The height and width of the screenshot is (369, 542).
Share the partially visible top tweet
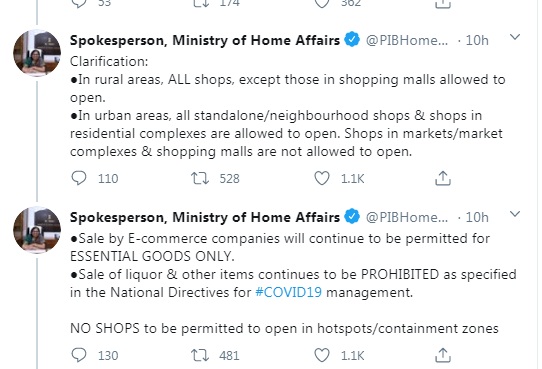coord(443,3)
